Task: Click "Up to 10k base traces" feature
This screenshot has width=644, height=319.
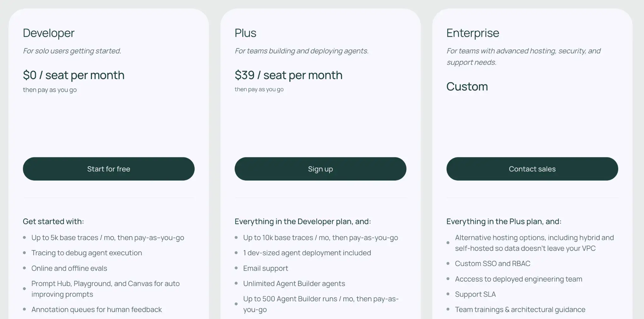Action: click(320, 238)
